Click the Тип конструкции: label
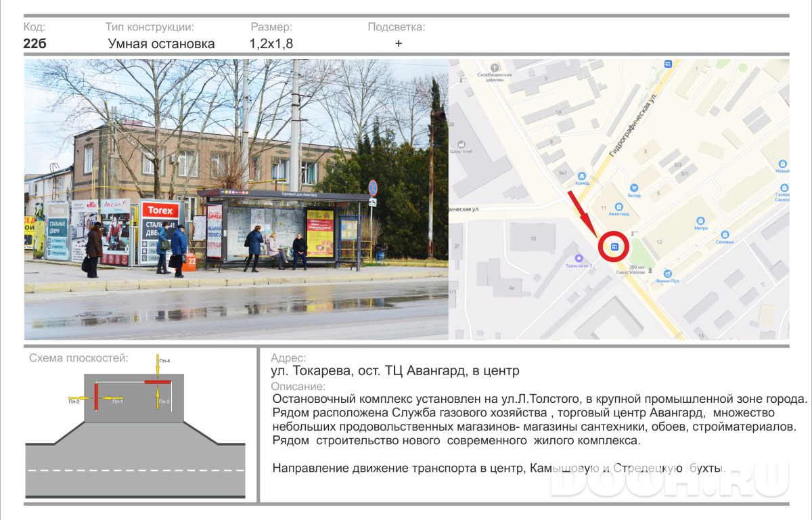Screen dimensions: 812x520 (x=150, y=27)
